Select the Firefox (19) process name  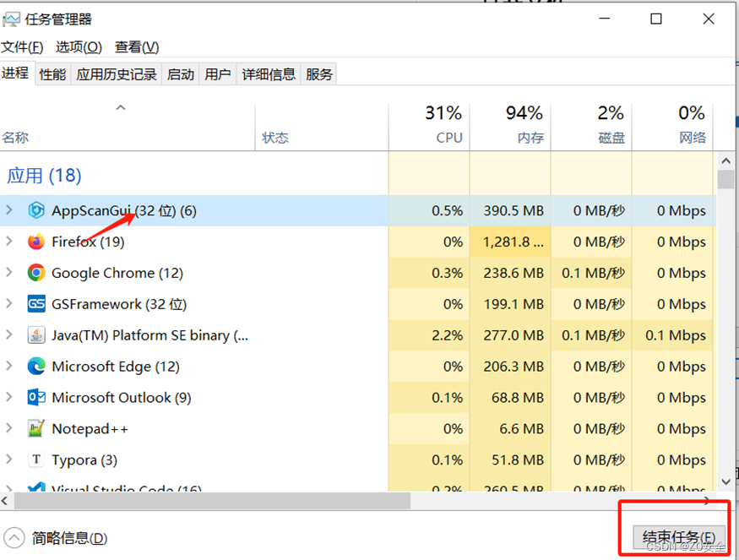pos(88,242)
